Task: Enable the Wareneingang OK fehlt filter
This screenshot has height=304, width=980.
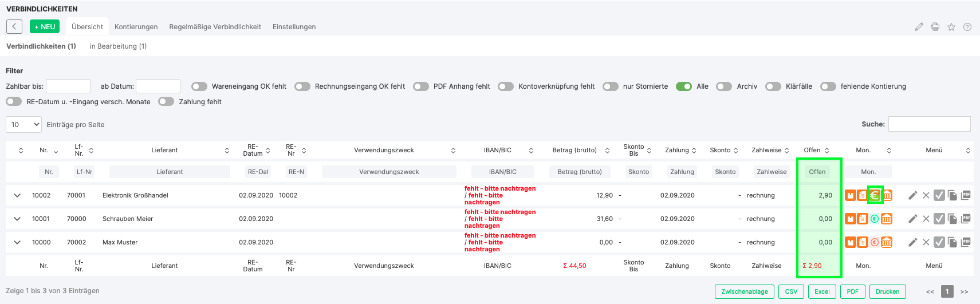Action: (x=199, y=86)
